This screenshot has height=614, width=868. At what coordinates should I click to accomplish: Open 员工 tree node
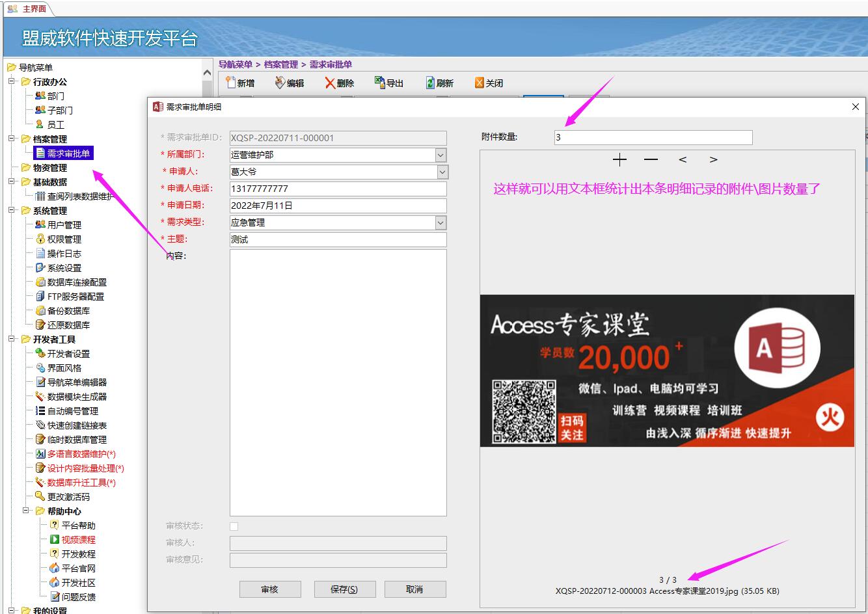(x=55, y=125)
